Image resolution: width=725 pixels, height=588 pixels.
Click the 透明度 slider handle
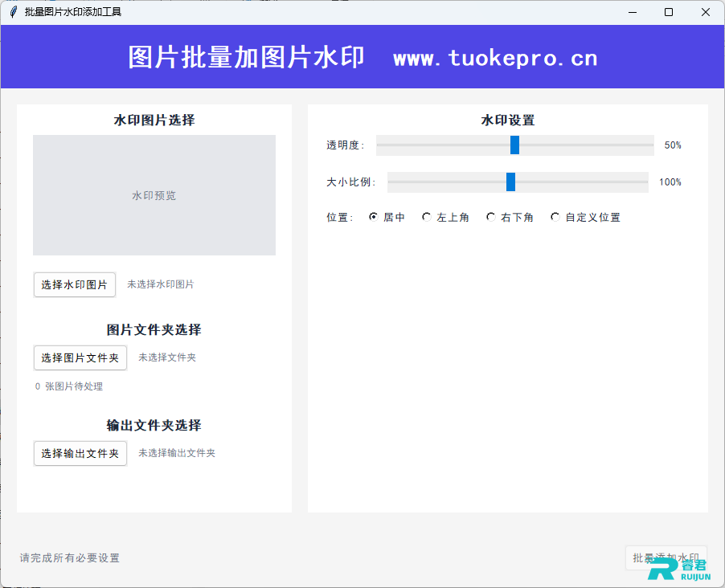[514, 145]
